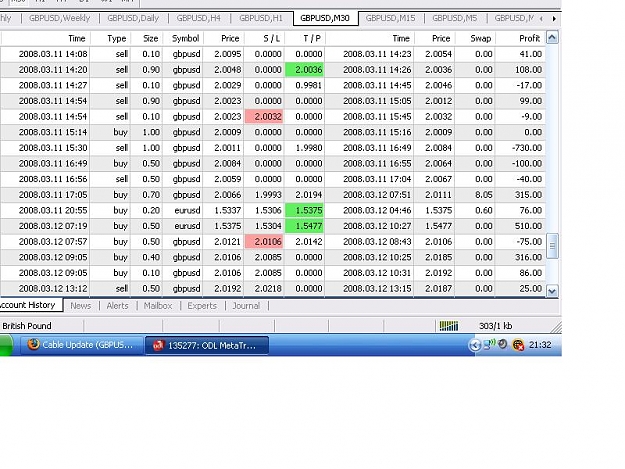
Task: Click the tray icon with red X
Action: click(518, 345)
